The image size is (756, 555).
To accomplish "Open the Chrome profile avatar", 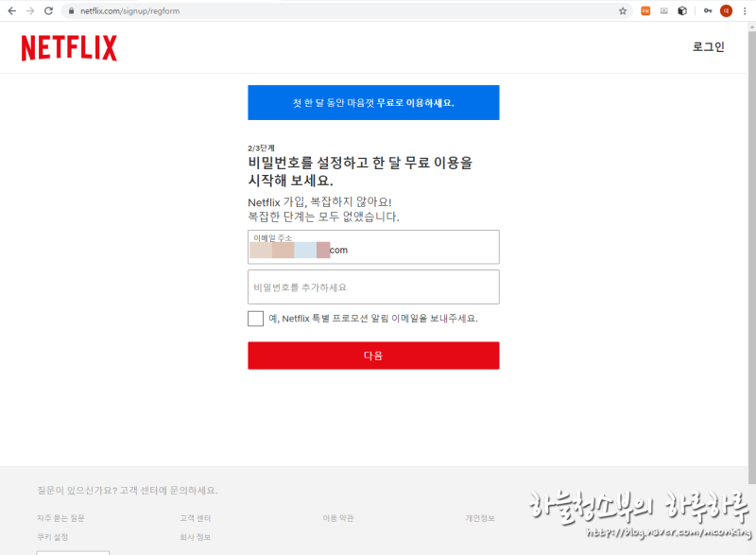I will point(726,10).
